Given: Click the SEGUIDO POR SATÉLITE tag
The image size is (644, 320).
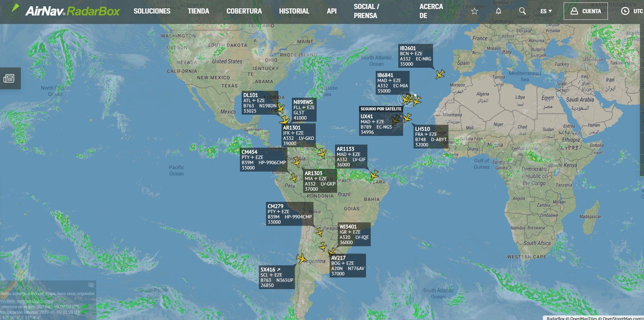Looking at the screenshot, I should [x=381, y=109].
